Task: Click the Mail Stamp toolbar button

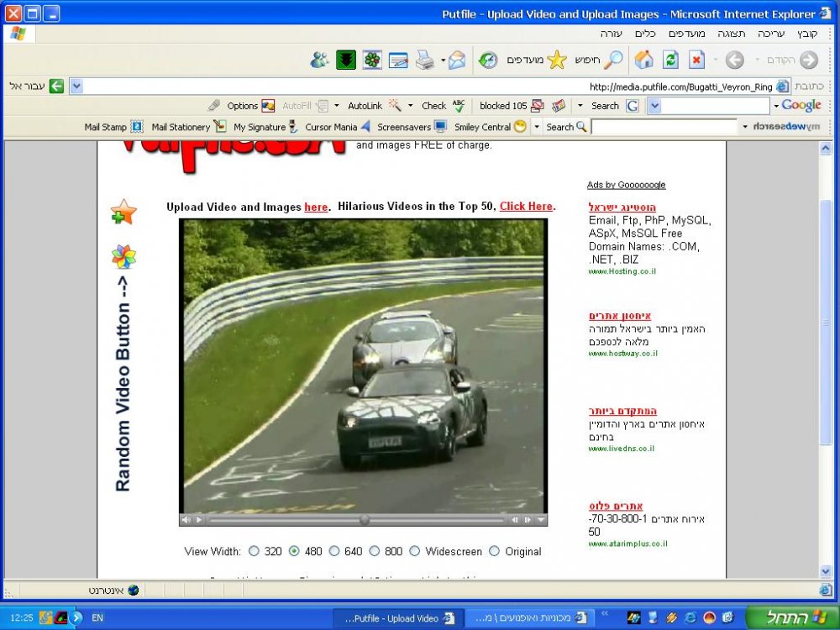Action: tap(113, 127)
